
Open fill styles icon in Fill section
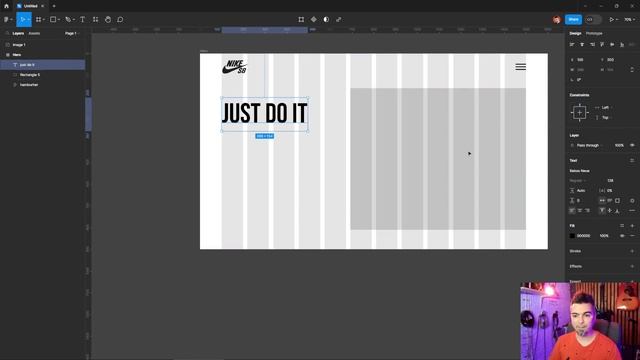pyautogui.click(x=622, y=225)
